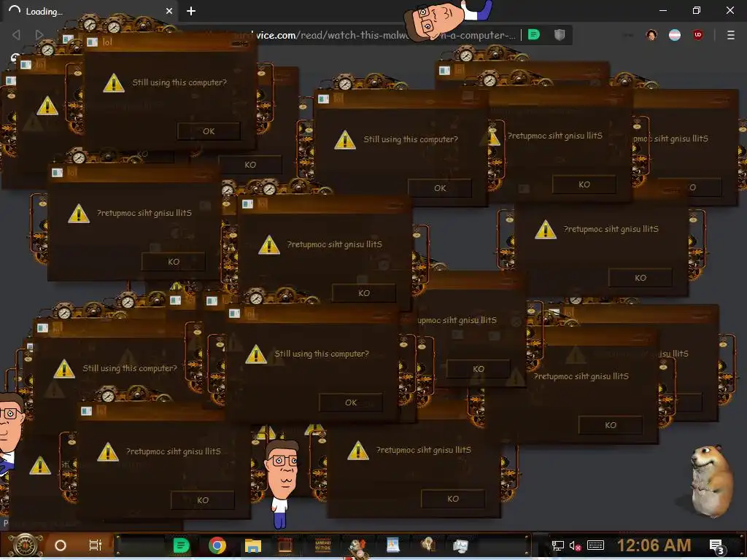The height and width of the screenshot is (560, 747).
Task: Select the Loading... browser tab
Action: [89, 11]
